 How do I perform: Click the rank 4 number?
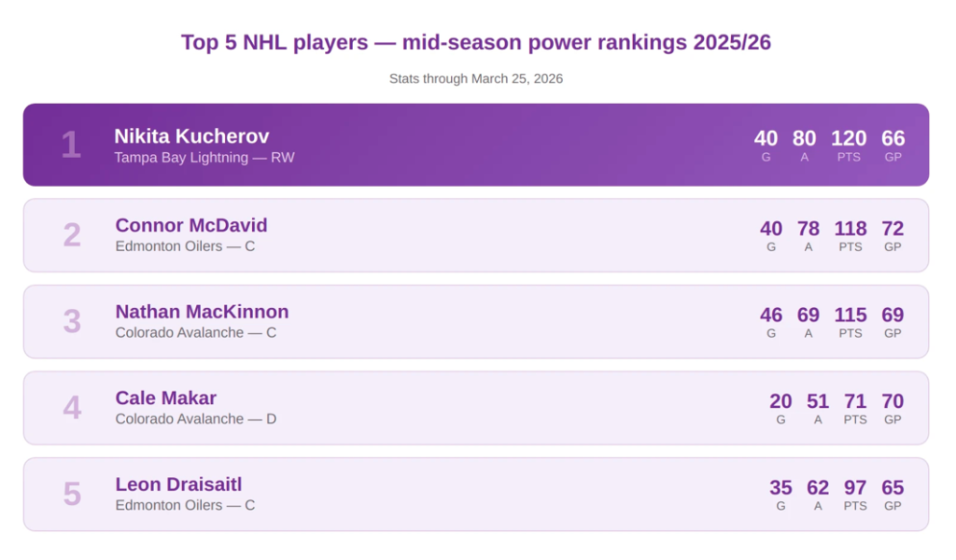(x=72, y=408)
